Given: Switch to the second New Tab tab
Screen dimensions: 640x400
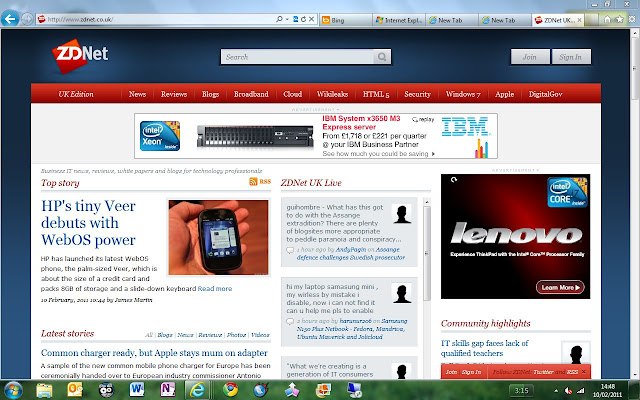Looking at the screenshot, I should point(505,20).
